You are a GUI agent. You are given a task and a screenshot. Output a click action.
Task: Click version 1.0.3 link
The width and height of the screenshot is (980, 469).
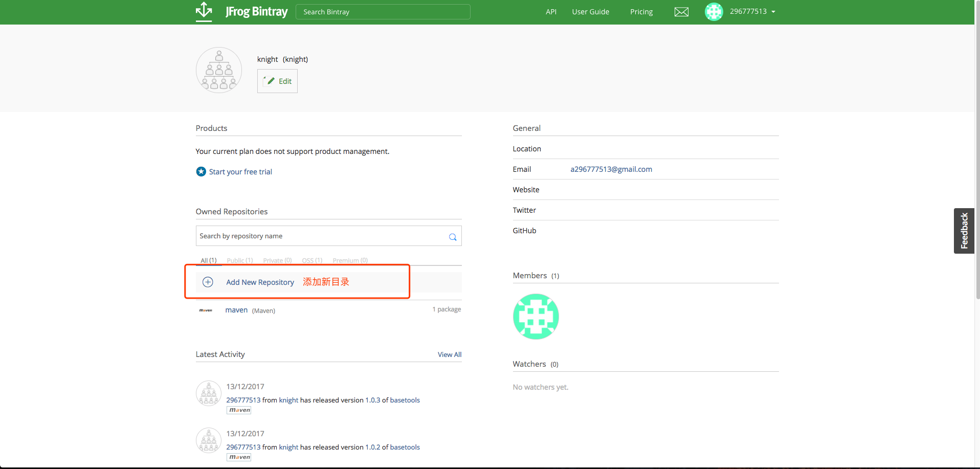click(373, 400)
